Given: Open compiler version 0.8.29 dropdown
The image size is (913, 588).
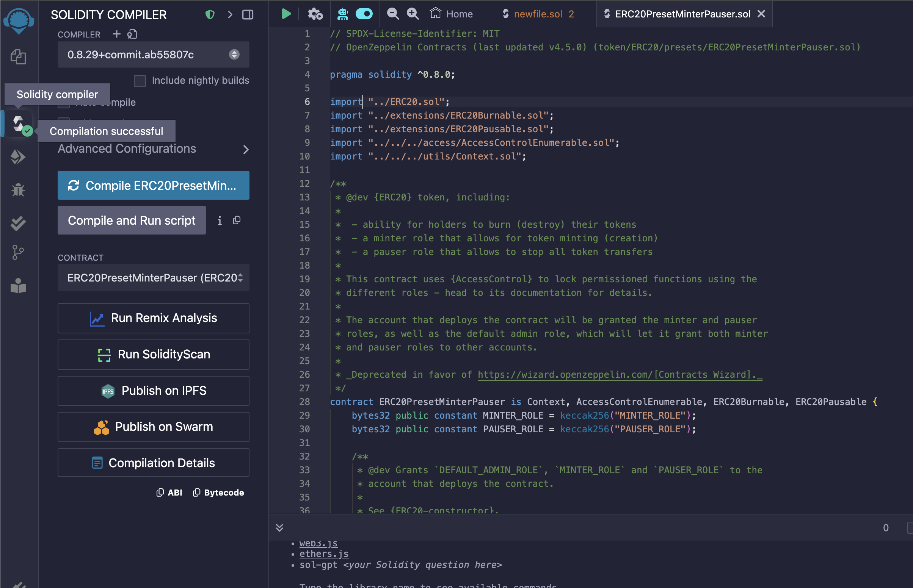Looking at the screenshot, I should tap(153, 55).
